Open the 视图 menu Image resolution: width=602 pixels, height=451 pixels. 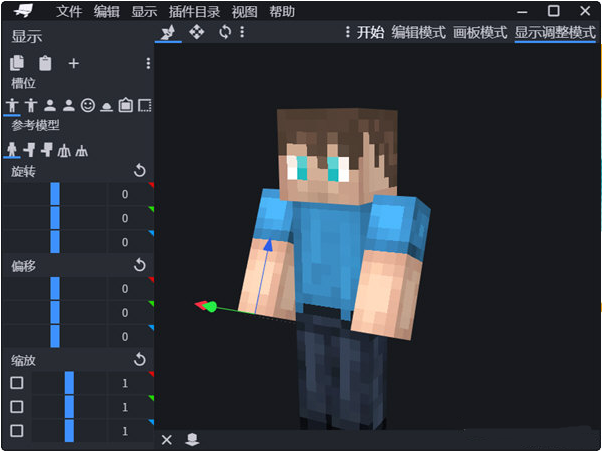coord(244,12)
